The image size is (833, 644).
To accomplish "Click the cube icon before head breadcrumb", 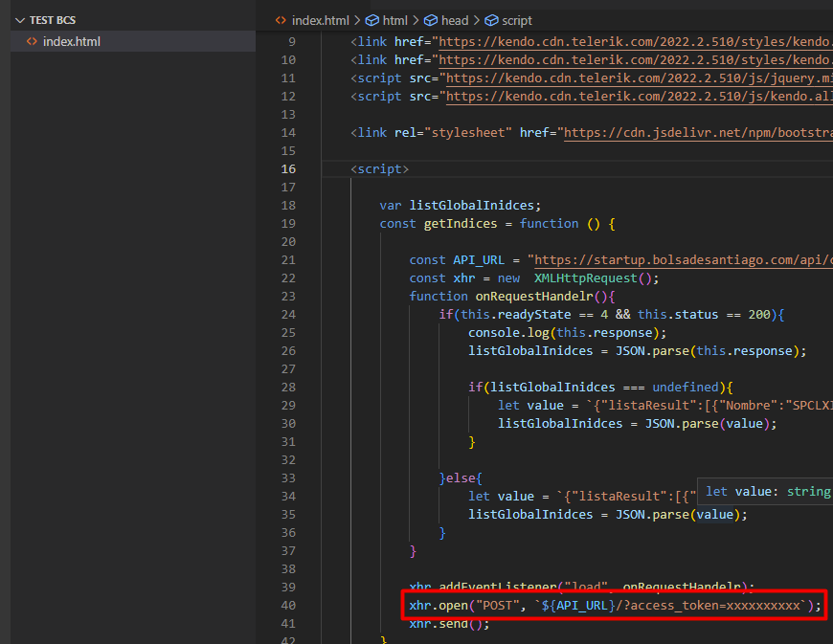I will click(431, 21).
